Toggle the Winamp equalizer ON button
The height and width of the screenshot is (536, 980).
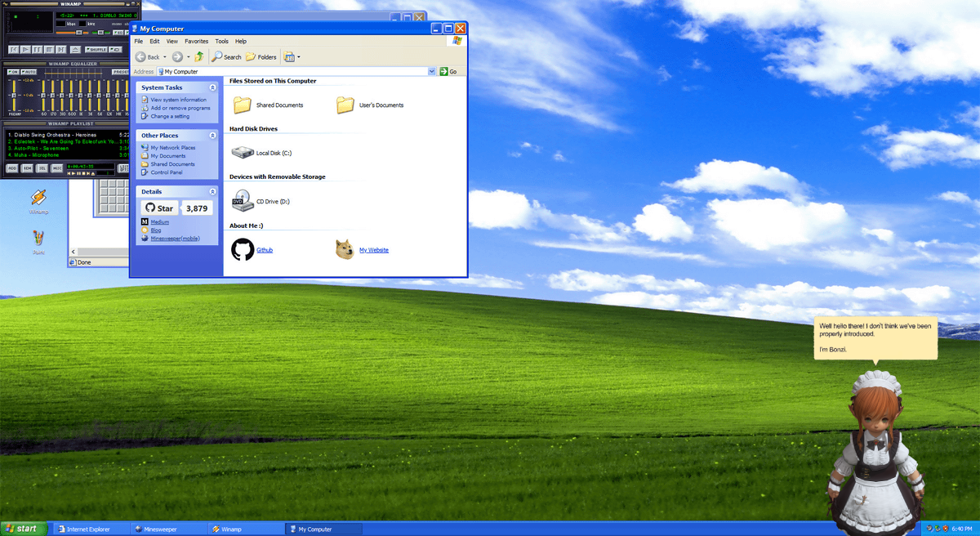pyautogui.click(x=13, y=72)
